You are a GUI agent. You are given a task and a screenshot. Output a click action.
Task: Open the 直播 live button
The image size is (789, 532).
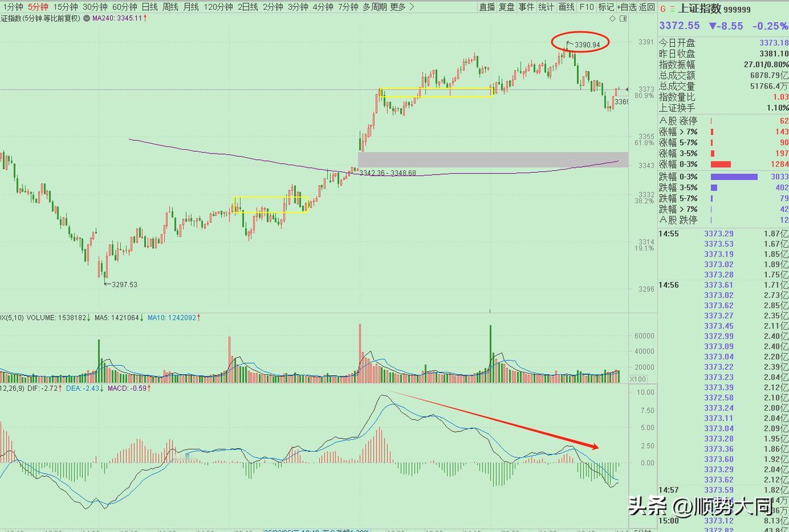coord(487,7)
